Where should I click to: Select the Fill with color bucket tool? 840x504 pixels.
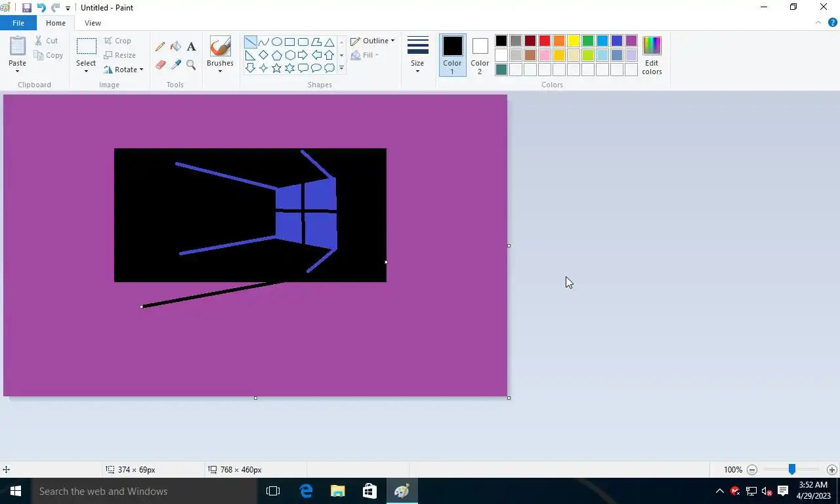[x=176, y=47]
